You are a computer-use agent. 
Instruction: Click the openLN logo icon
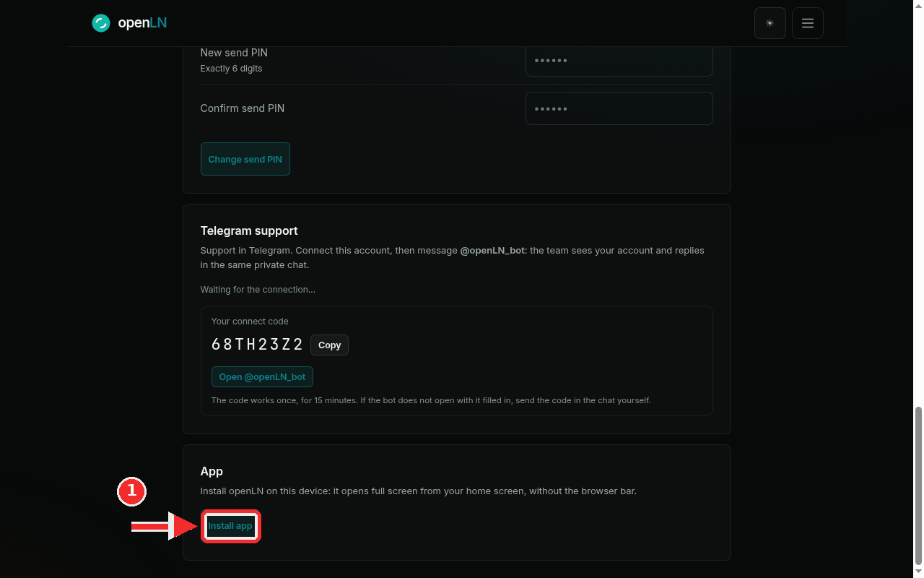101,23
